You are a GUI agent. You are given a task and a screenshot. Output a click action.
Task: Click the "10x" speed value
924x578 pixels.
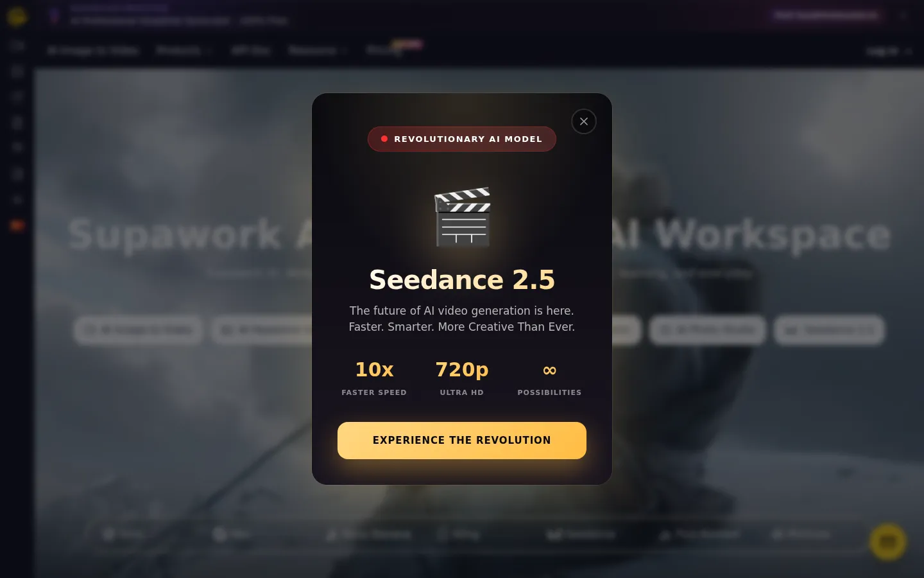click(x=374, y=369)
